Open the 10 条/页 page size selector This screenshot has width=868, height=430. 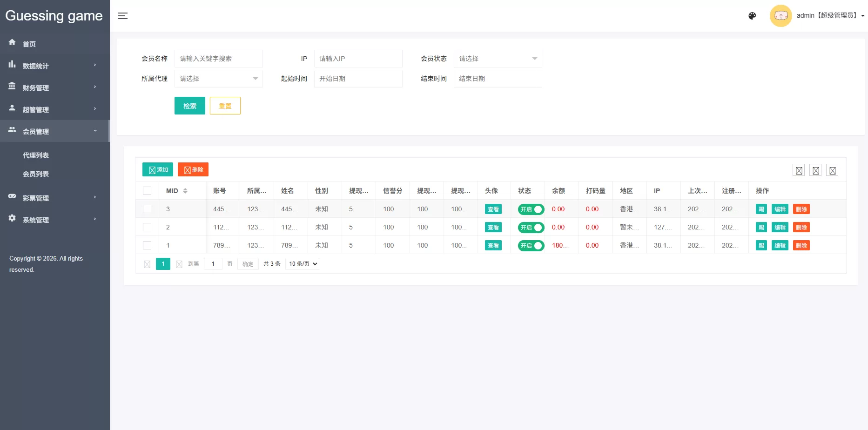[x=303, y=264]
